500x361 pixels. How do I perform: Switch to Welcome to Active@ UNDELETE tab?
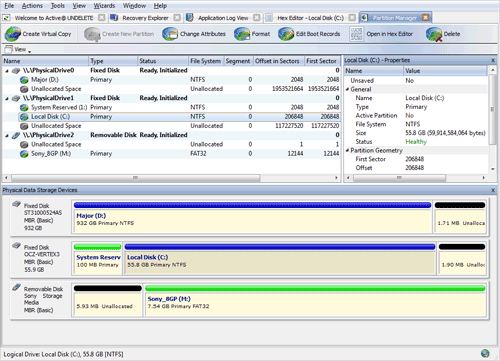[x=54, y=18]
